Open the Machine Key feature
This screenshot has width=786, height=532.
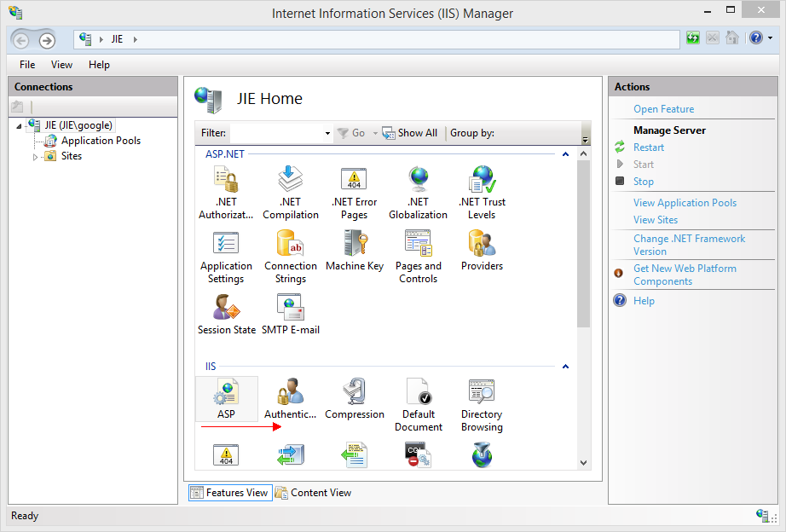click(355, 252)
